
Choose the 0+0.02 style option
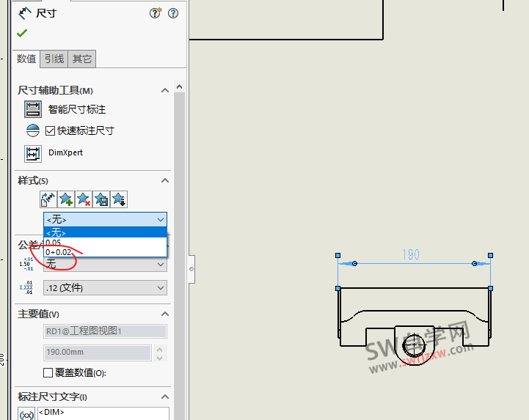[x=105, y=252]
